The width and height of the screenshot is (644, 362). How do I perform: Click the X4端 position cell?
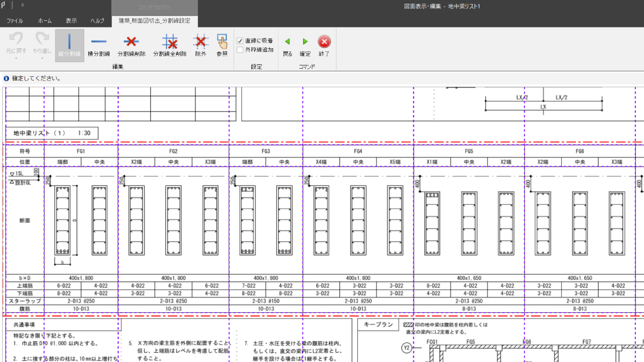(321, 161)
